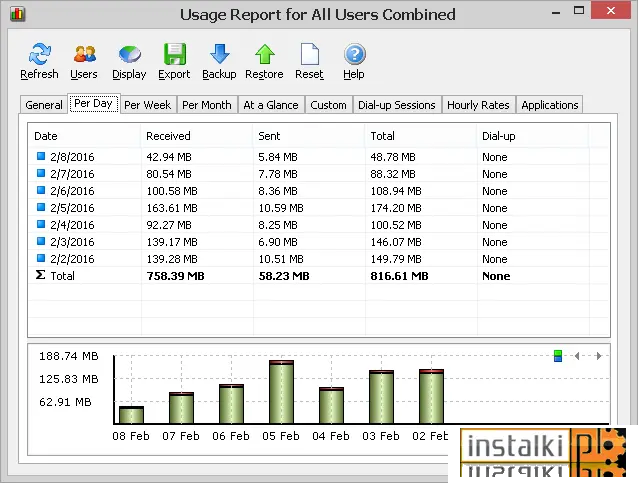Click the Reset blank page icon
The image size is (638, 483).
click(x=310, y=54)
